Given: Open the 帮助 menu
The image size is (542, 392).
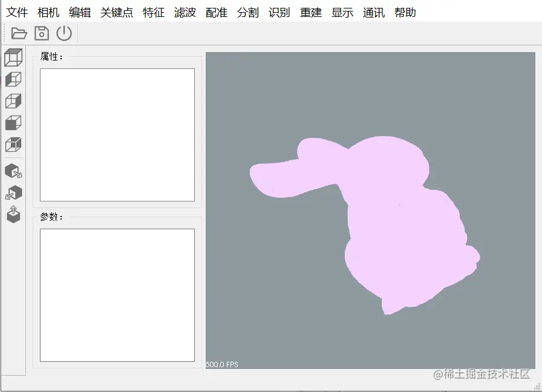Looking at the screenshot, I should click(x=405, y=12).
